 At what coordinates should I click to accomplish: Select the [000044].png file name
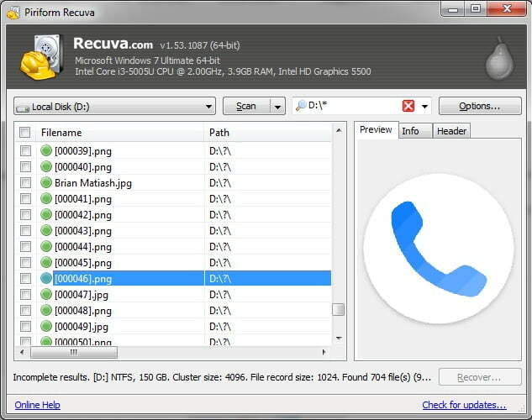tap(83, 247)
